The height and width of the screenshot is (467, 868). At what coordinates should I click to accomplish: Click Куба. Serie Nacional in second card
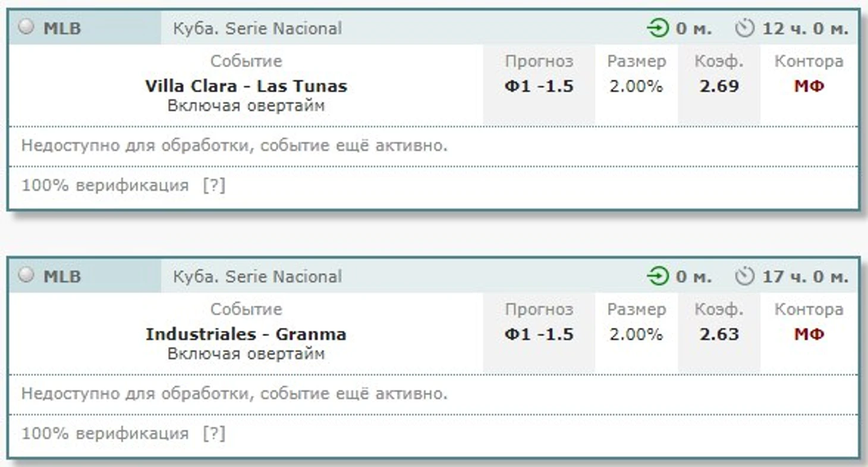tap(257, 276)
